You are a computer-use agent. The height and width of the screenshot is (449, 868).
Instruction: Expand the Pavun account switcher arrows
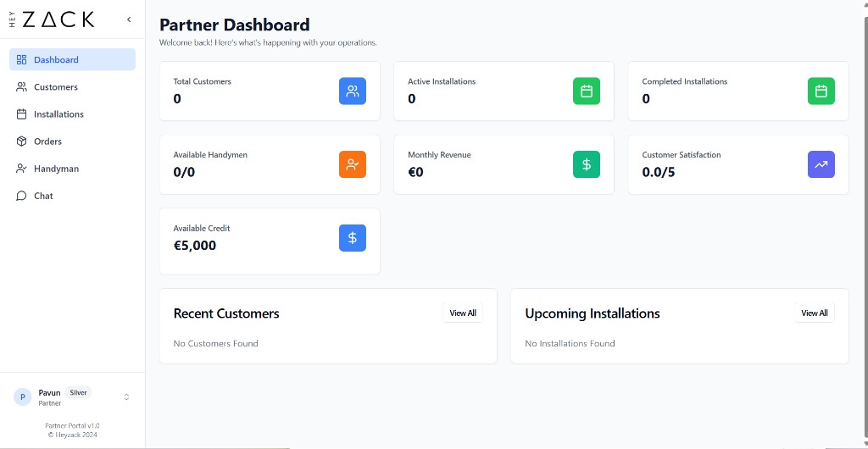tap(126, 397)
